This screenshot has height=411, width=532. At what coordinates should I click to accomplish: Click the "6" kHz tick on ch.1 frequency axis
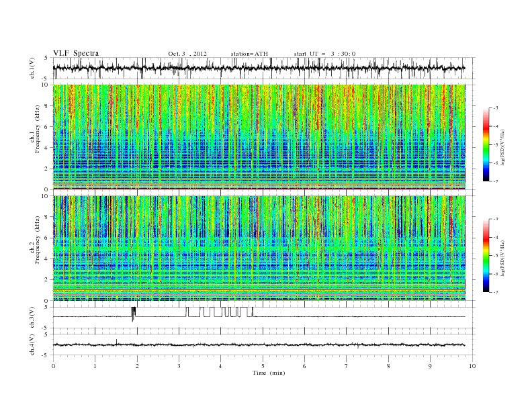click(x=47, y=127)
